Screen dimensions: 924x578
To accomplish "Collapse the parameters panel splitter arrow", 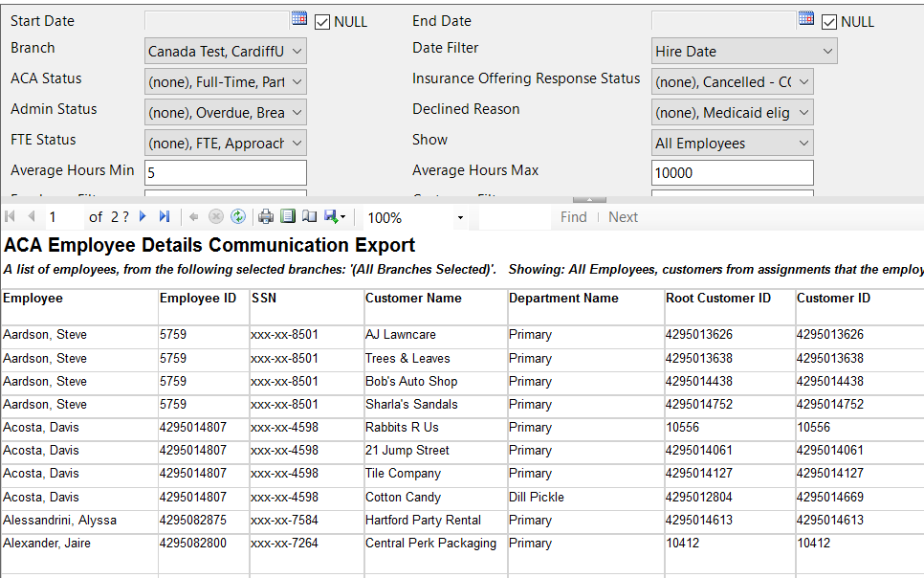I will pos(589,200).
